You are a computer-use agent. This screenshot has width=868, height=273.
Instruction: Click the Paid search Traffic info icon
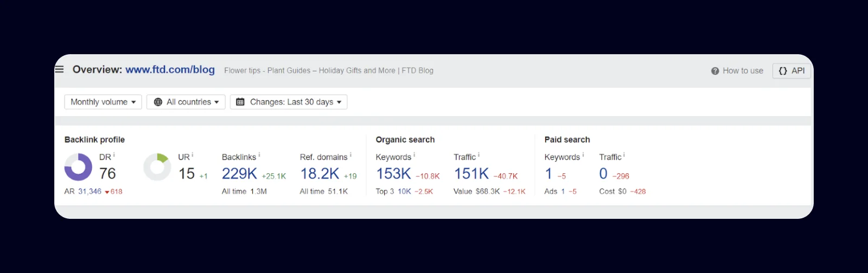(624, 155)
